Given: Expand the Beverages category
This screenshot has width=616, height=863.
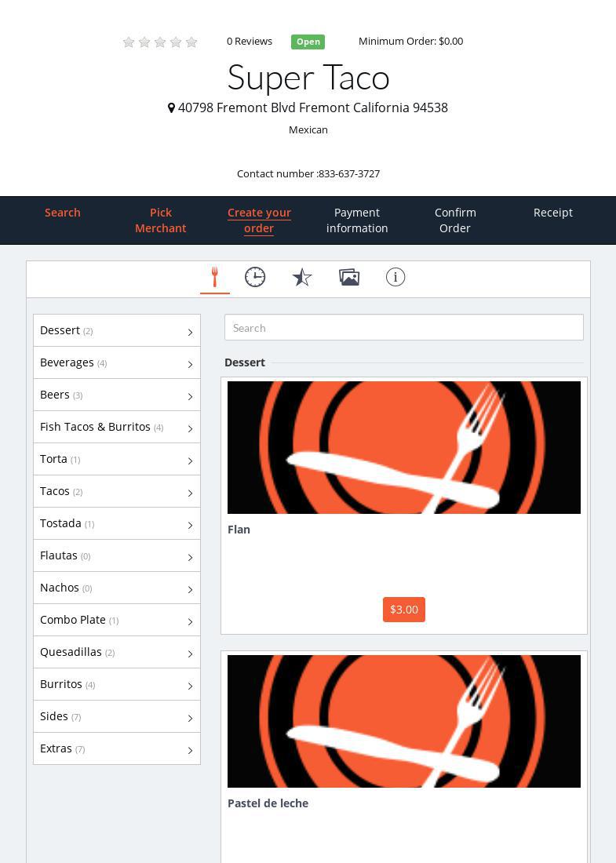Looking at the screenshot, I should [116, 362].
